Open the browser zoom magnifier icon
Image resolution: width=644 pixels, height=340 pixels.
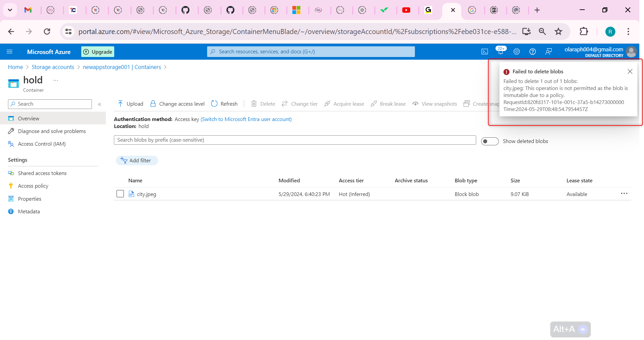(542, 31)
